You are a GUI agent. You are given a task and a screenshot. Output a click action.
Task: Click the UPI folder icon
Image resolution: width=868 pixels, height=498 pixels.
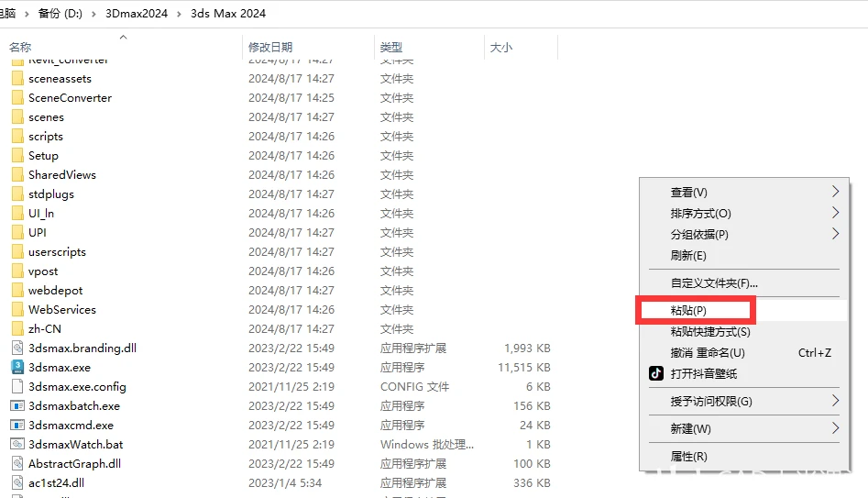point(17,233)
